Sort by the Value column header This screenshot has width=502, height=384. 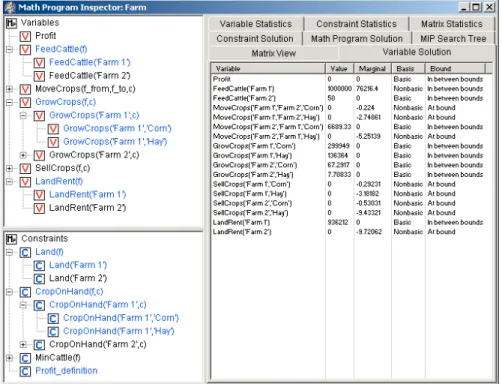(339, 69)
